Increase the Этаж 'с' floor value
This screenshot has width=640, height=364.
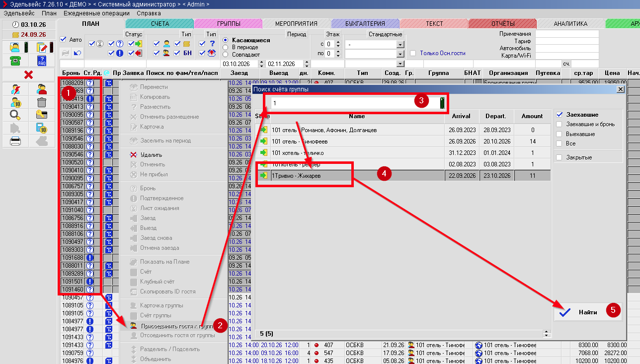[x=338, y=42]
